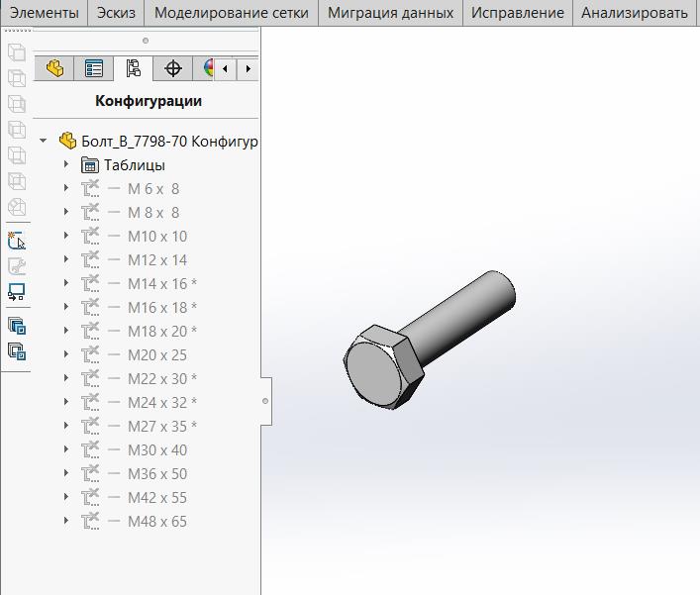Viewport: 700px width, 595px height.
Task: Select the M14 x 16 * configuration name
Action: point(162,284)
